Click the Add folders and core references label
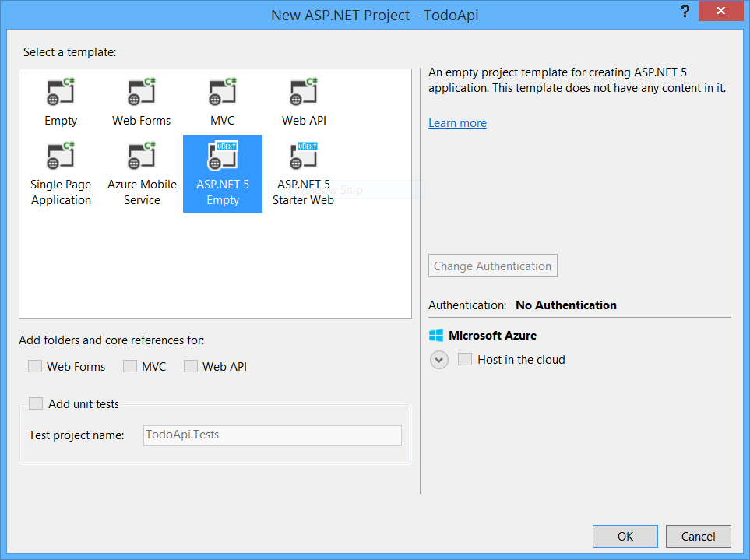750x560 pixels. 111,340
